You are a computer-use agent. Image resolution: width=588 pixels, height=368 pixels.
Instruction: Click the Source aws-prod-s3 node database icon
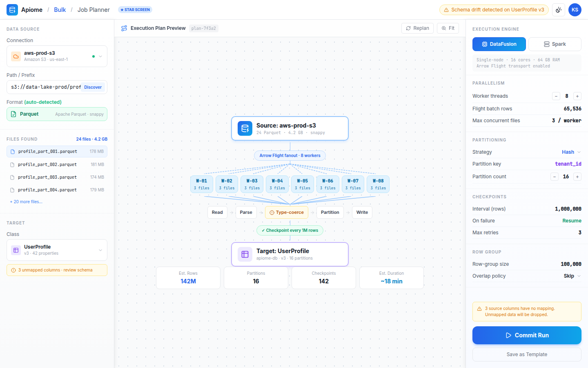[245, 128]
